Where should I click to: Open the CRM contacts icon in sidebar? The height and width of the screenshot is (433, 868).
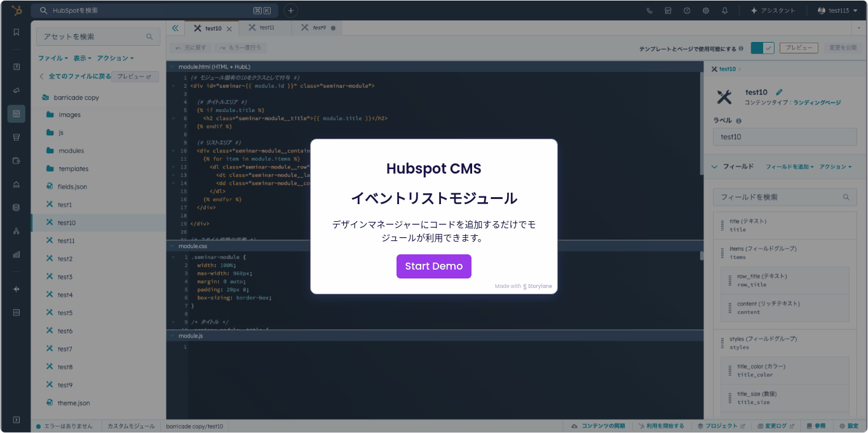(x=17, y=66)
